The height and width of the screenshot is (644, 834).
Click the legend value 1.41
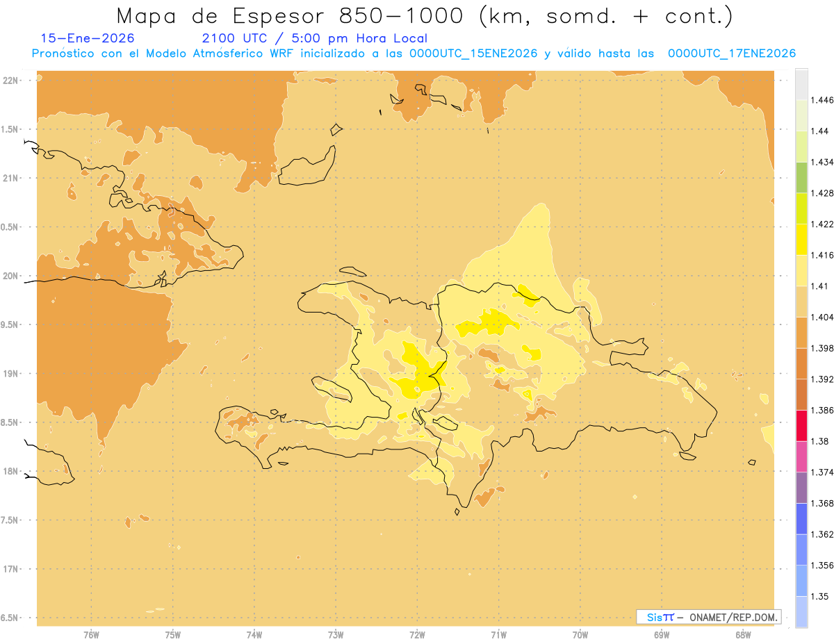(820, 286)
